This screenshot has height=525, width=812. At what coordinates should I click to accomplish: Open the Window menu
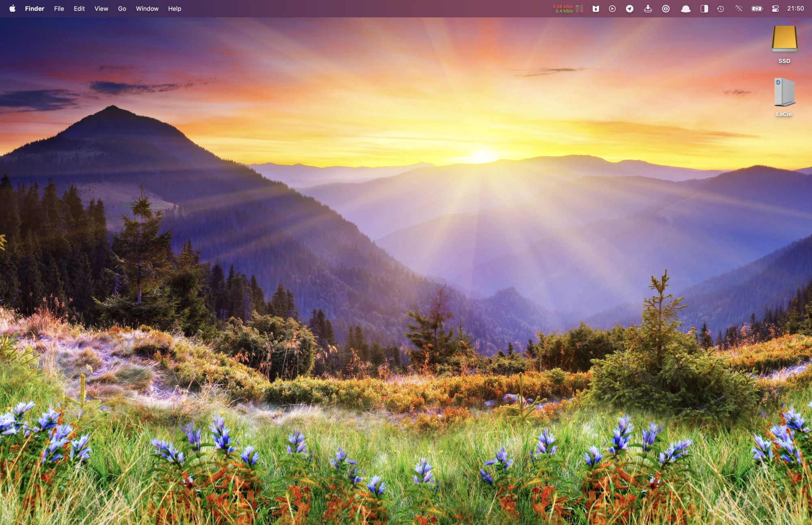147,9
